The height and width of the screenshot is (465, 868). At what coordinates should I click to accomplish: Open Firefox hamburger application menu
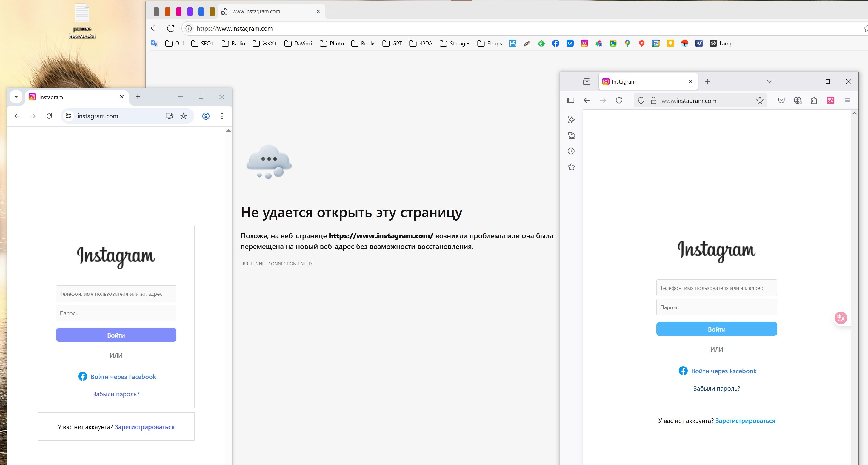pos(848,100)
